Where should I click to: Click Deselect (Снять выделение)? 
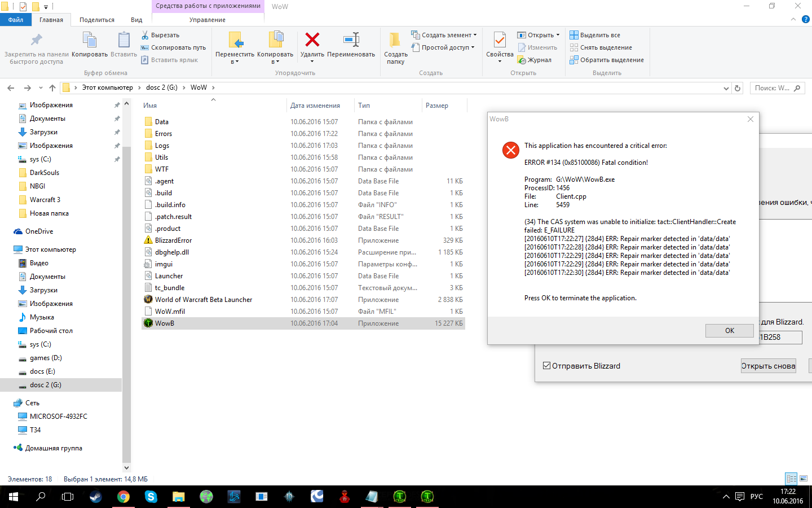pos(601,47)
